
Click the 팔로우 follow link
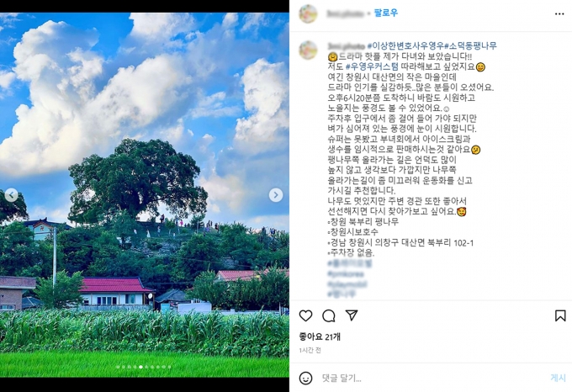tap(386, 13)
